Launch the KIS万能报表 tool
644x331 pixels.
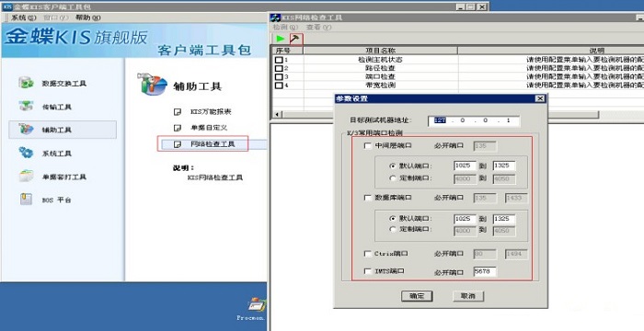(x=211, y=111)
